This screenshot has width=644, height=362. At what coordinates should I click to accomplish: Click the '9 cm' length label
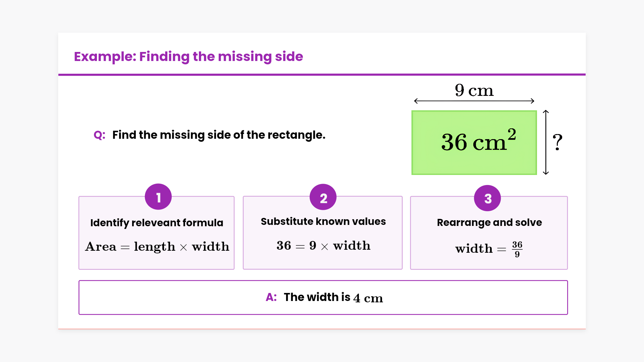[474, 90]
